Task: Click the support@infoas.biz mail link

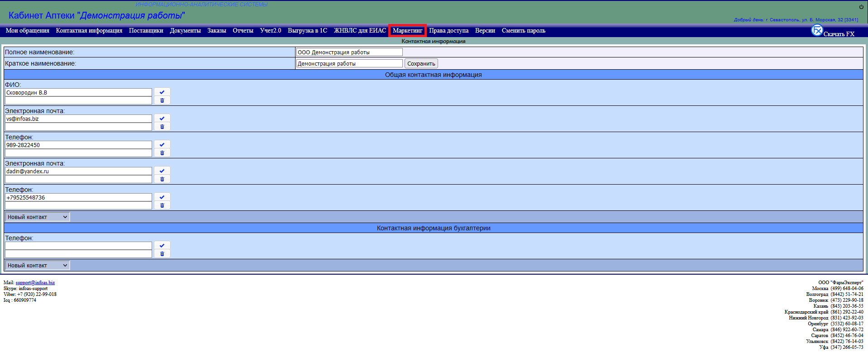Action: (35, 283)
